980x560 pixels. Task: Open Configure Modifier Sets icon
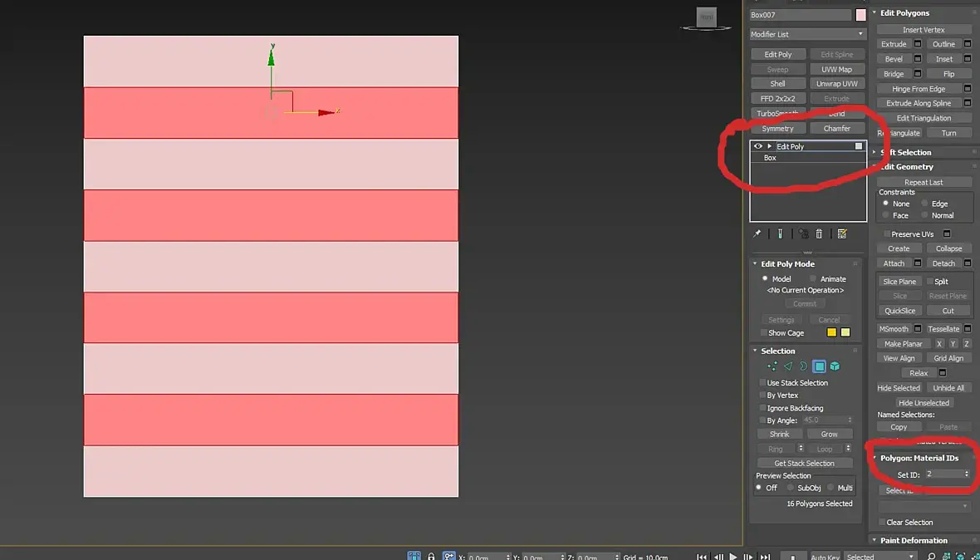tap(842, 233)
